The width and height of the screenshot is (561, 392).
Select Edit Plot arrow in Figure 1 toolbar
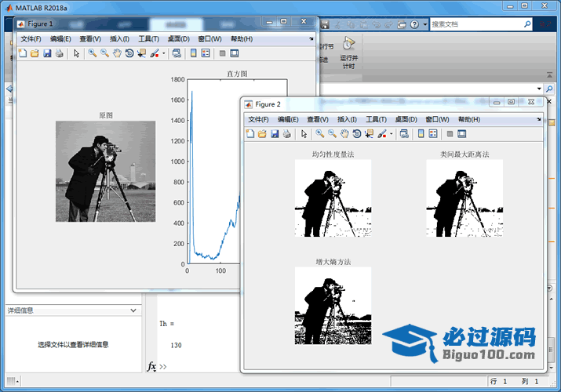(76, 53)
